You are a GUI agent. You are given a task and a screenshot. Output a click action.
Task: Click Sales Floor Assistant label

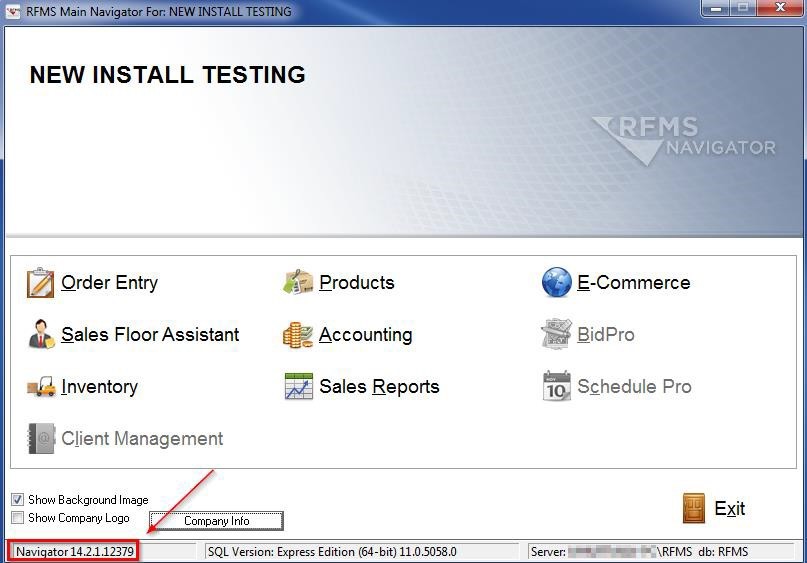pyautogui.click(x=150, y=335)
